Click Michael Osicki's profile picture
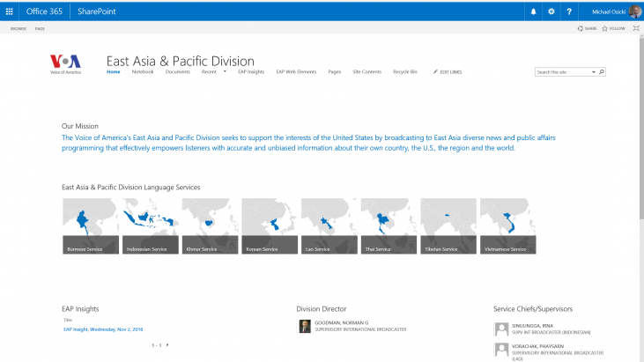The image size is (644, 362). point(635,11)
